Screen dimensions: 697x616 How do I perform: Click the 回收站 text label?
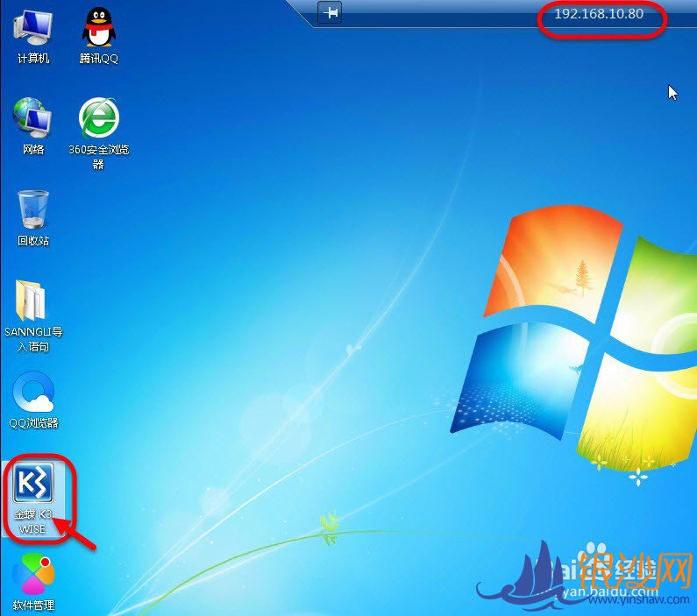tap(33, 241)
